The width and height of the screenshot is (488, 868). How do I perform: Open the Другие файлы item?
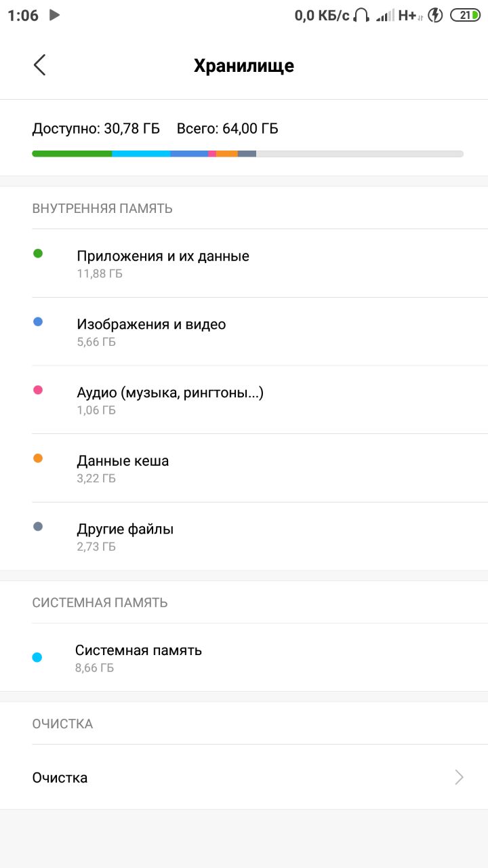pos(244,536)
